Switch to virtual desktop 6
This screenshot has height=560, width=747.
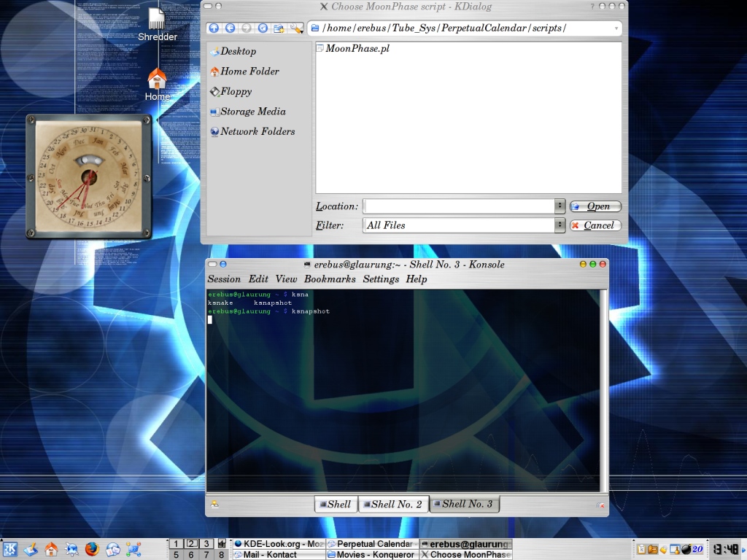[x=192, y=555]
